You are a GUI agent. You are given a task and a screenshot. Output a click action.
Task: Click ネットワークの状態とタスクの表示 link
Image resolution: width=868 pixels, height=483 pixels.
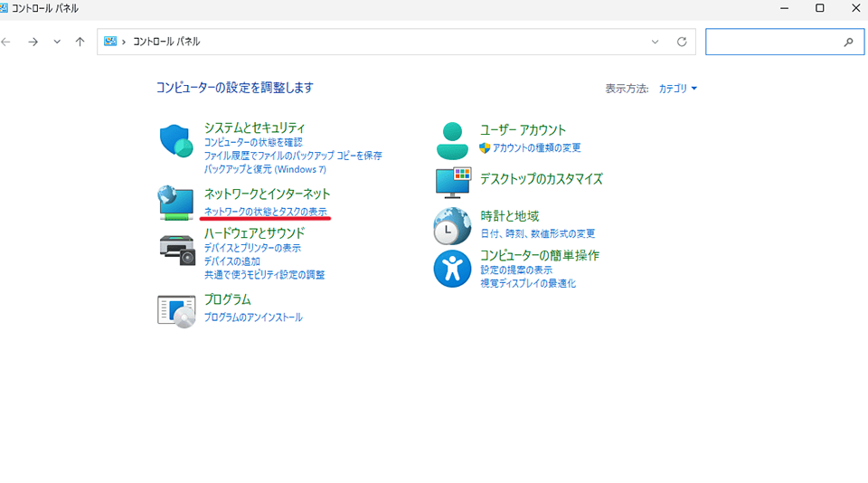tap(265, 212)
